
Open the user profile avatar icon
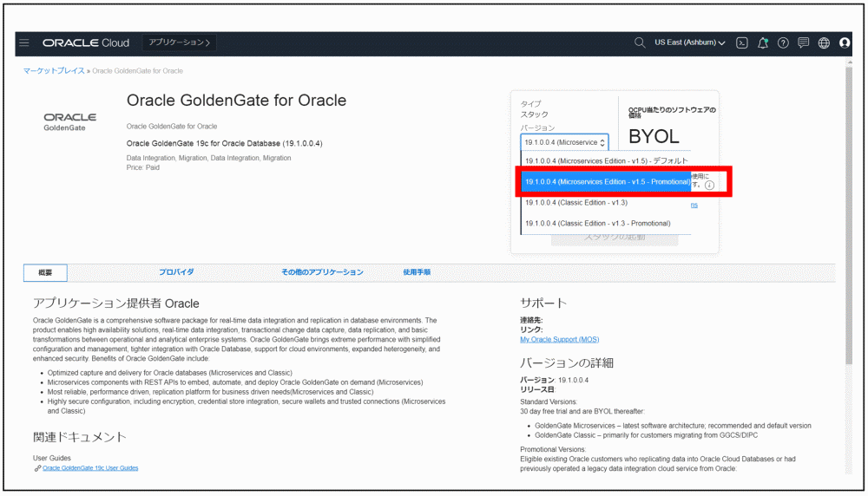[845, 42]
